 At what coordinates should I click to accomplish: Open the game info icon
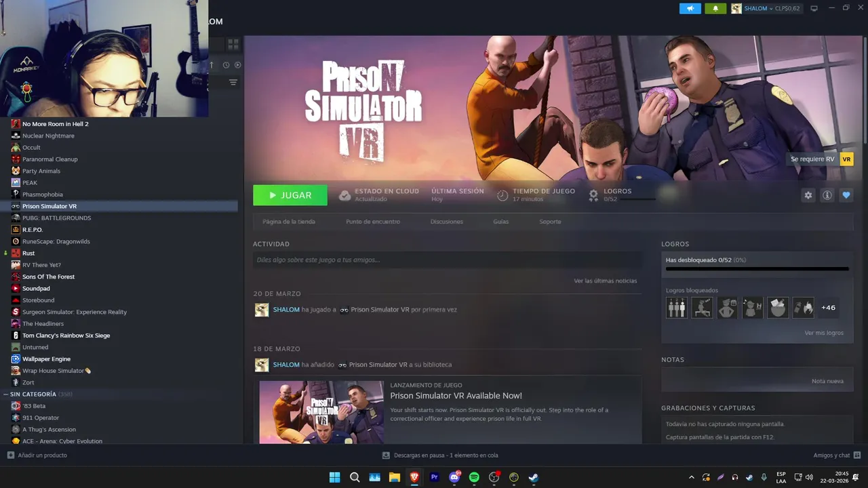pos(827,195)
